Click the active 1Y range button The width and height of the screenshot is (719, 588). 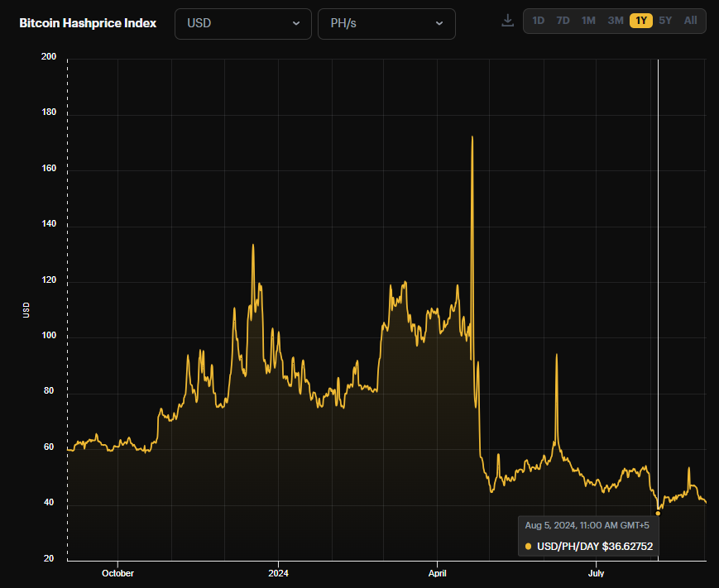[x=641, y=21]
